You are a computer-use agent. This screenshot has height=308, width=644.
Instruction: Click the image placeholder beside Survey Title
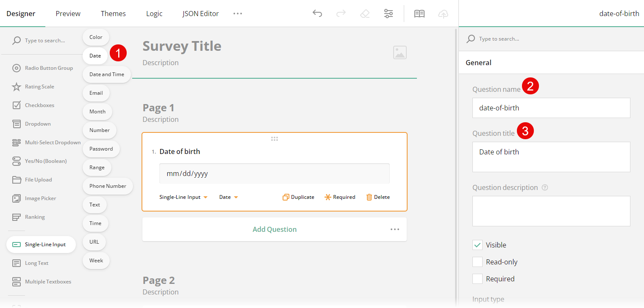399,52
